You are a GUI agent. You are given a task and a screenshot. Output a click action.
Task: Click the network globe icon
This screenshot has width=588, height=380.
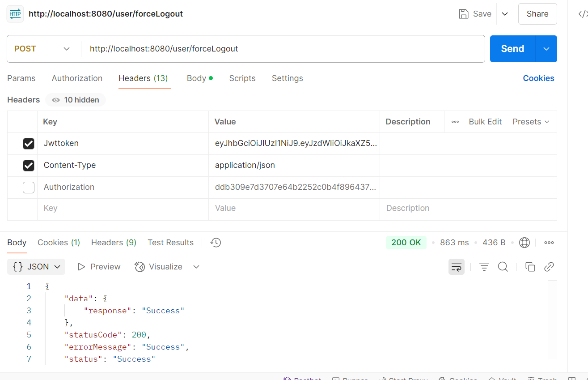tap(525, 243)
